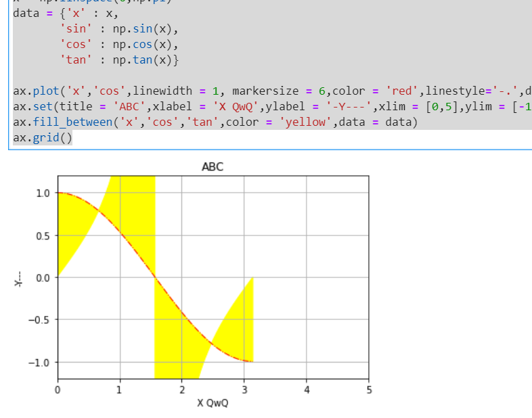The height and width of the screenshot is (418, 532).
Task: Click the x-axis tick label 3
Action: [244, 390]
